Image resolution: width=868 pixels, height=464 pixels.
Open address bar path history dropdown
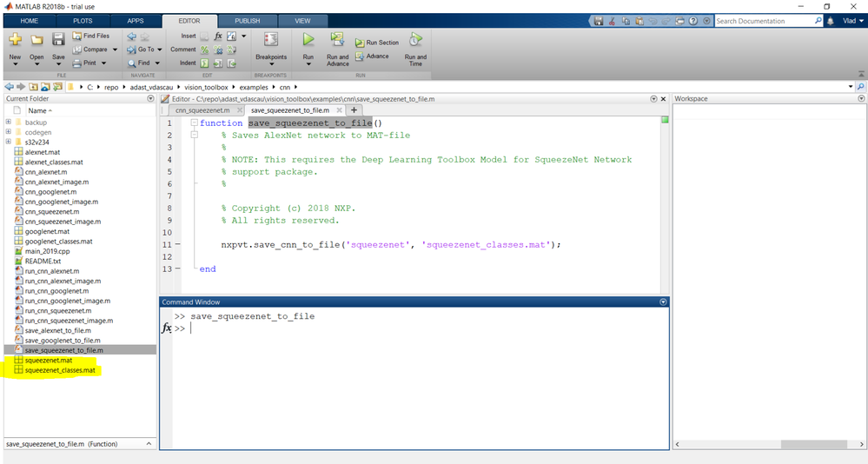[x=851, y=87]
